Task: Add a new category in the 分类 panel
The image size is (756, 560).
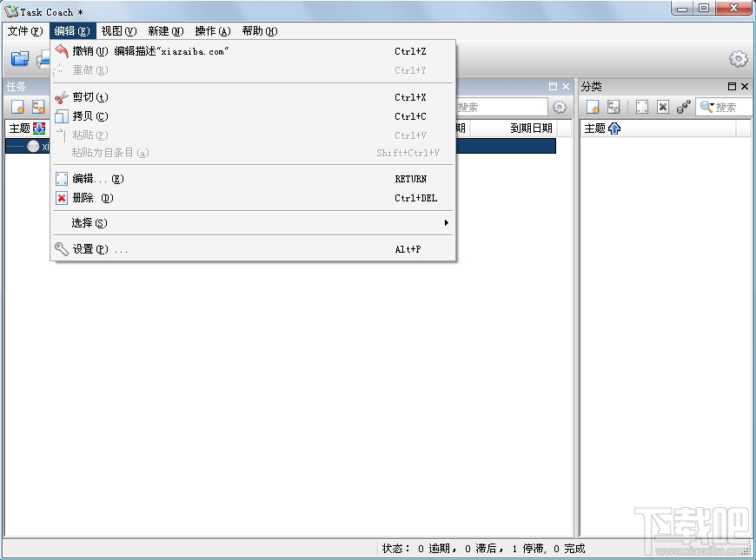Action: coord(593,107)
